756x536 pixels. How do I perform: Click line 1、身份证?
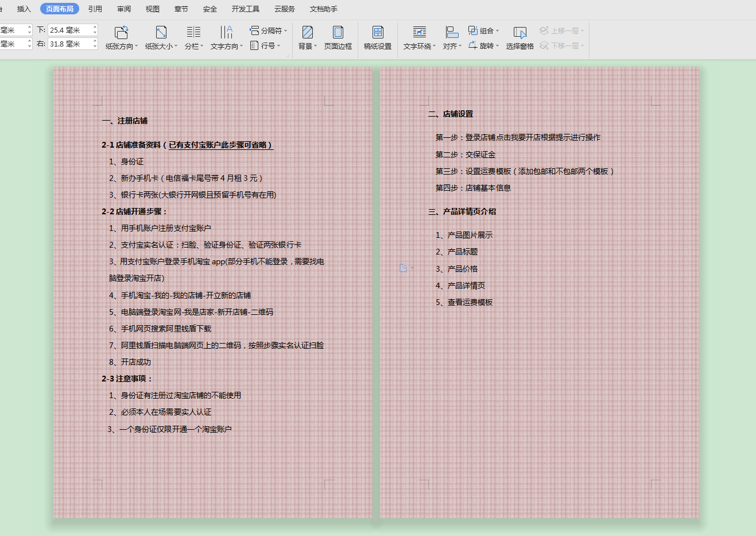126,161
